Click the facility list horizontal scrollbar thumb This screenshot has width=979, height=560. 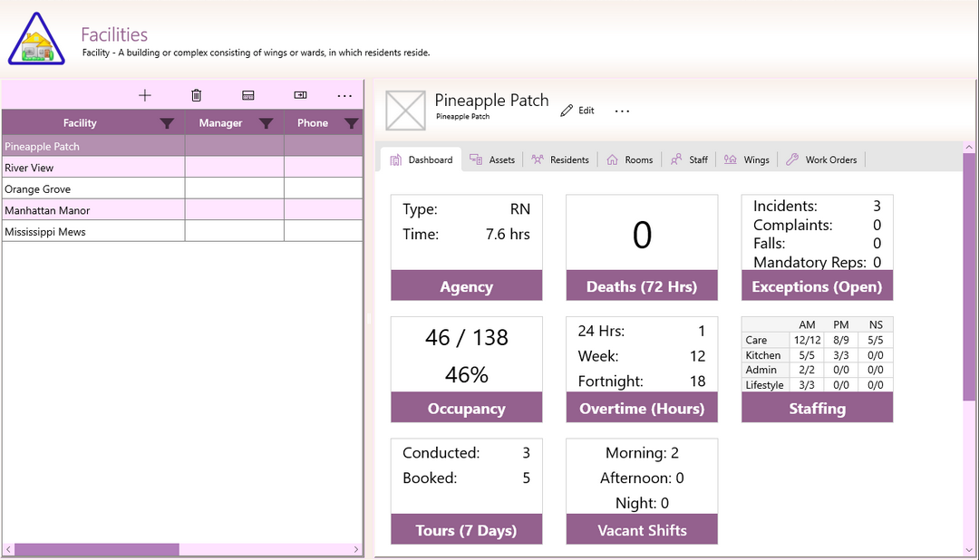97,549
